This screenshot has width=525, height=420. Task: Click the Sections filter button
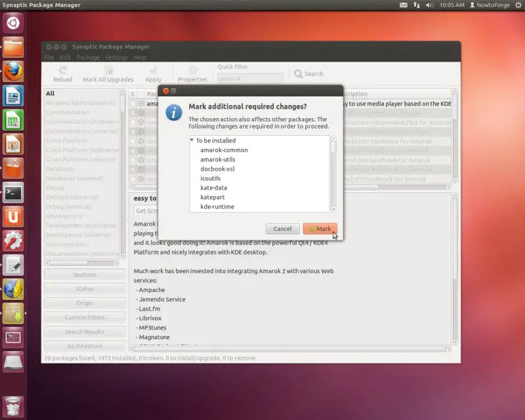tap(85, 275)
